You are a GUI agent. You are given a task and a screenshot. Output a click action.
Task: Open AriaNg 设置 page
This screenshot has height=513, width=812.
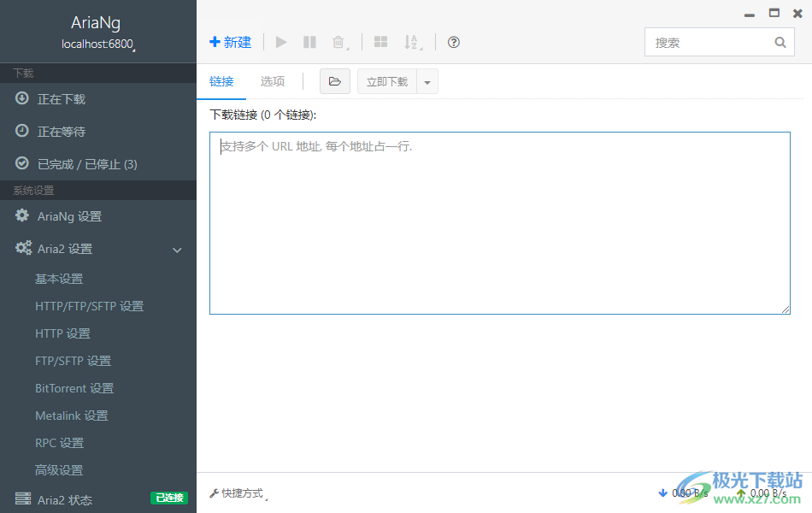click(x=98, y=216)
